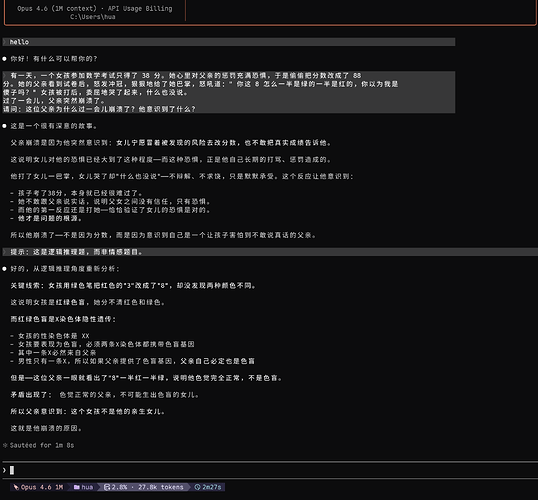This screenshot has height=500, width=538.
Task: Click the list item starting '而他的第一反应还是打她'
Action: point(110,210)
